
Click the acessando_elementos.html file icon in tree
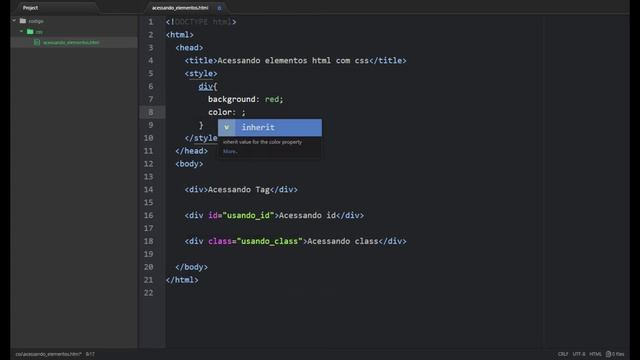pos(37,42)
